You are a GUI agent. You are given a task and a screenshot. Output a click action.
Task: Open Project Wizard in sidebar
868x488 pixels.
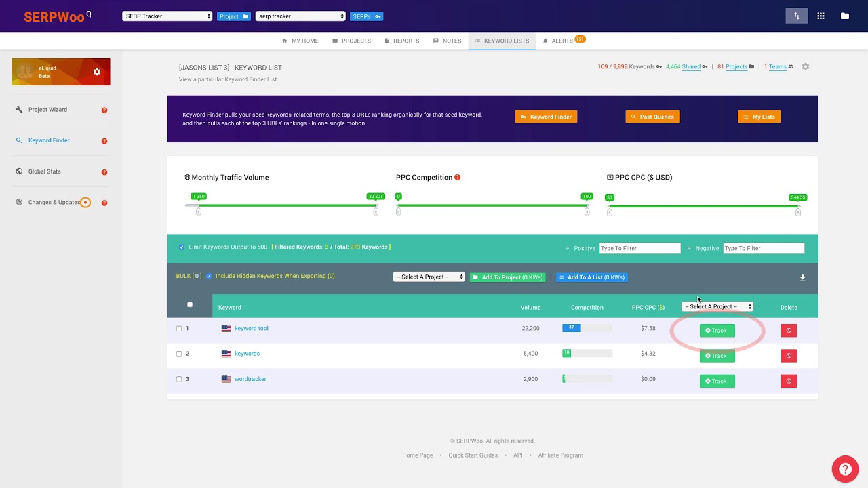pyautogui.click(x=47, y=110)
